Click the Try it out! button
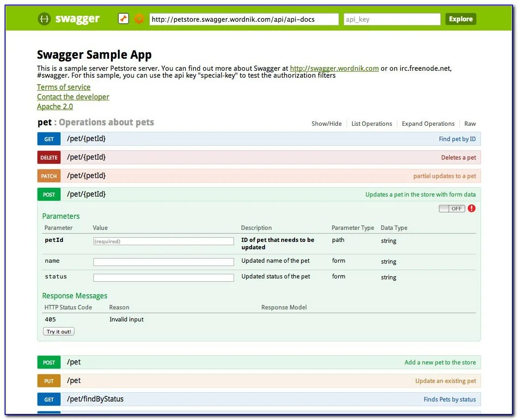This screenshot has height=420, width=518. point(58,332)
